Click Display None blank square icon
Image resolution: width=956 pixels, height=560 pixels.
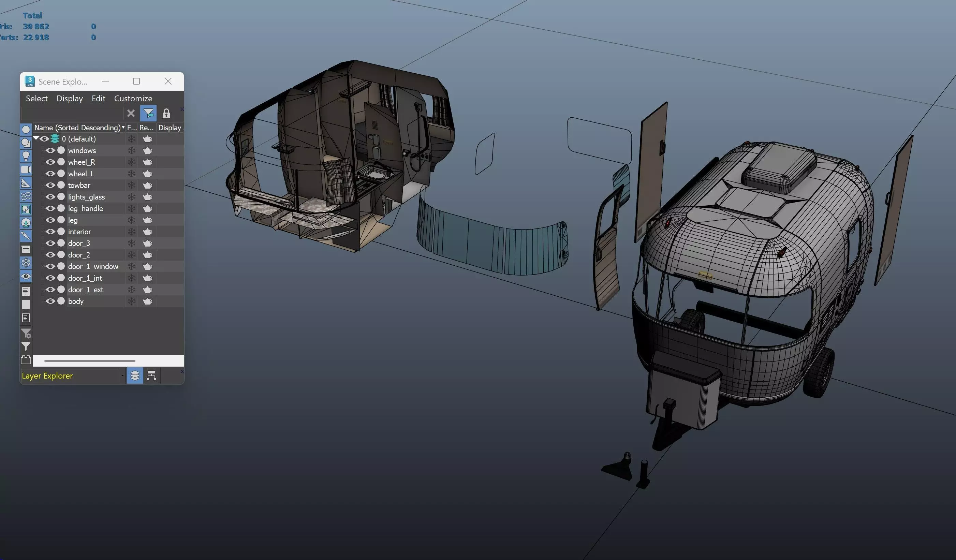tap(26, 305)
